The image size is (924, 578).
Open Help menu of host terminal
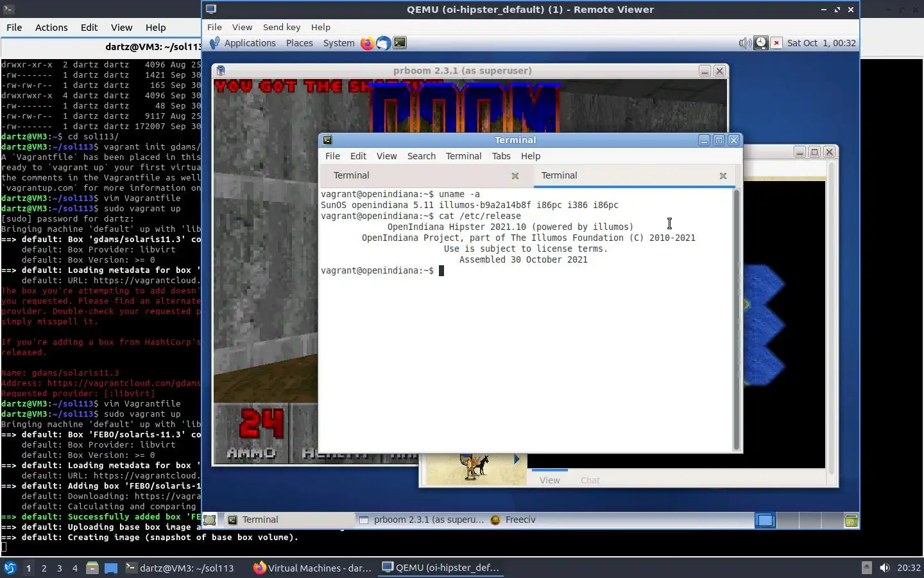[x=155, y=28]
